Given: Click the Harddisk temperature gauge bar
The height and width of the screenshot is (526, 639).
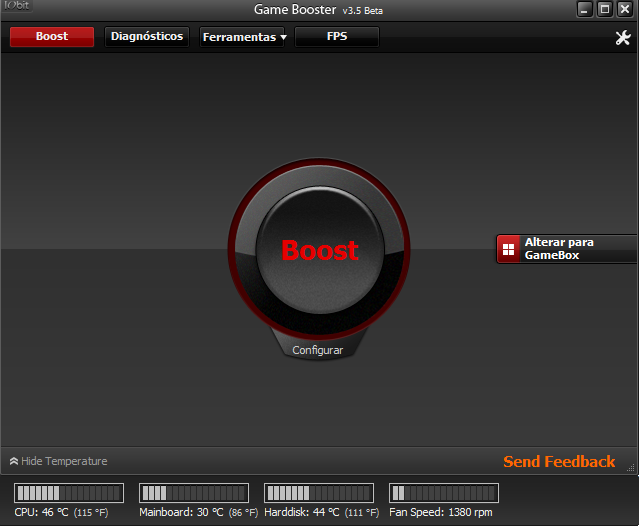Looking at the screenshot, I should [318, 493].
